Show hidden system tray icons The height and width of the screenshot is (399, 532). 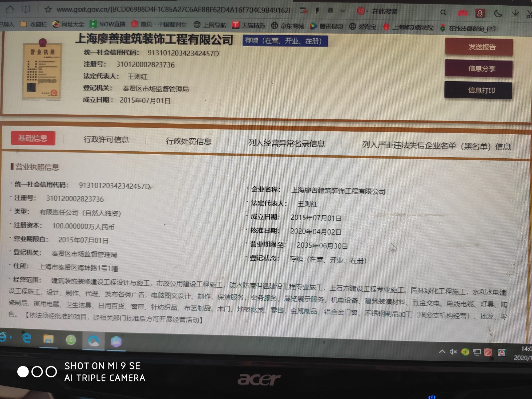tap(442, 351)
